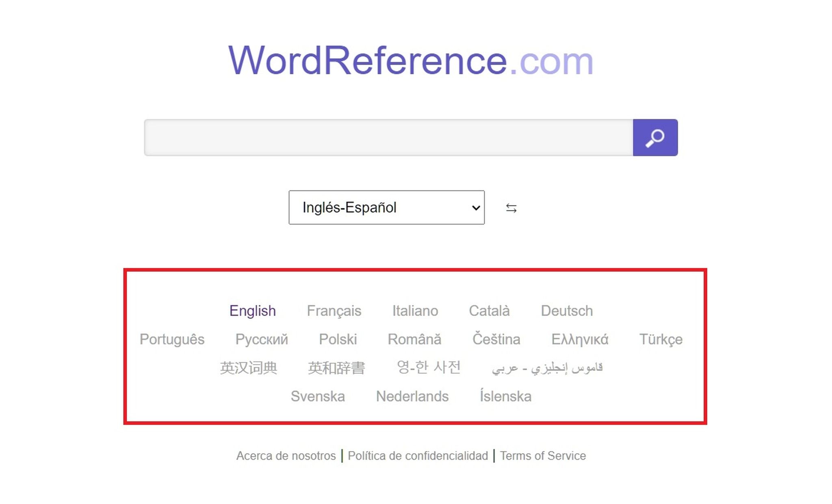Click inside the search input field
The width and height of the screenshot is (832, 504).
pos(386,137)
